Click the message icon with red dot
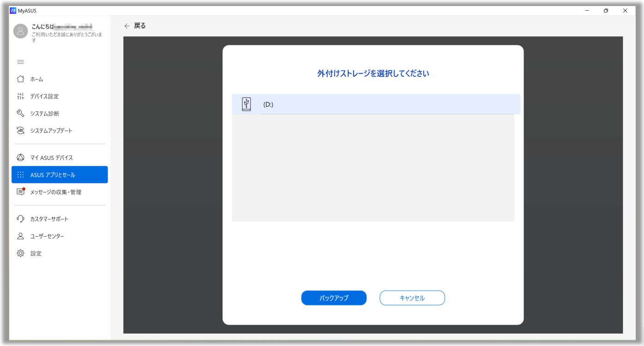Viewport: 644px width, 346px height. [x=20, y=192]
